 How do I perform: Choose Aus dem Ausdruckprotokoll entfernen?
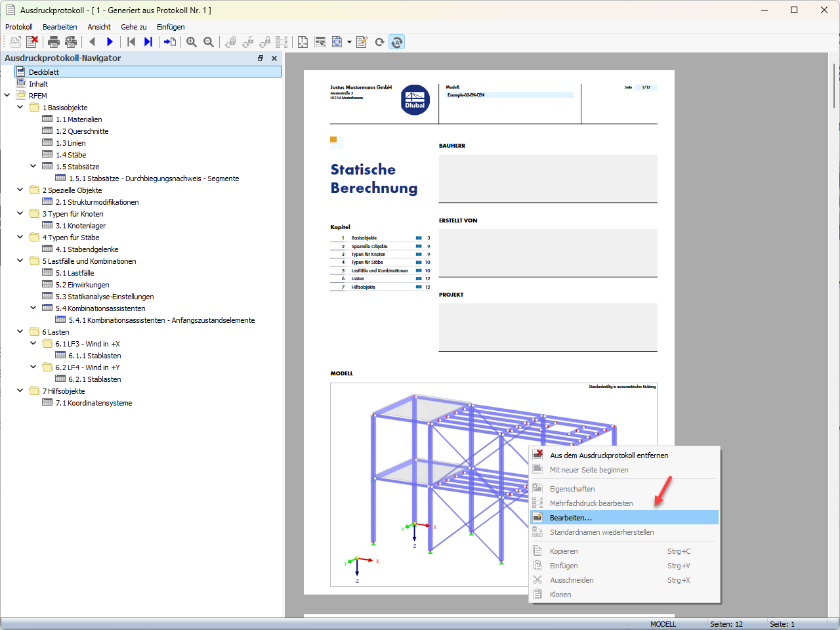624,455
